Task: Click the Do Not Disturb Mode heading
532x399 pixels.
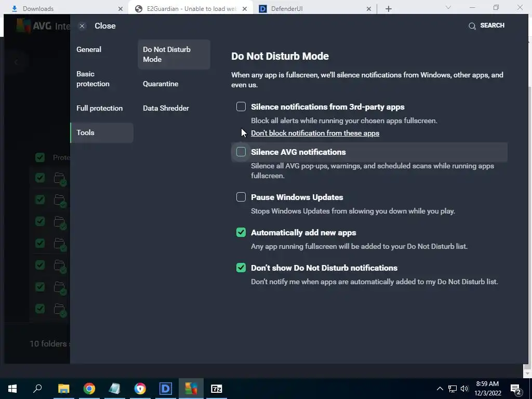Action: click(x=280, y=56)
